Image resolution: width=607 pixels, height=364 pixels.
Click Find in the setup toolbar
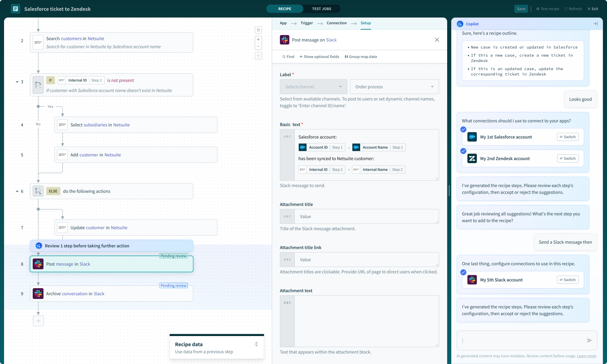288,57
